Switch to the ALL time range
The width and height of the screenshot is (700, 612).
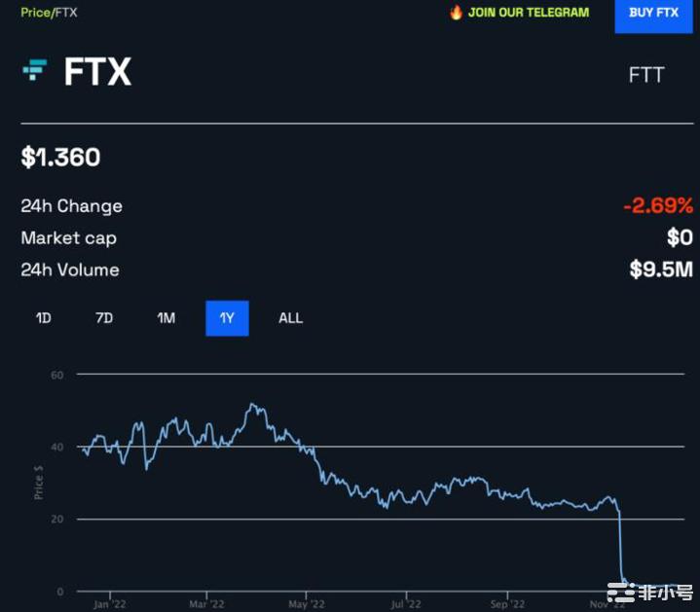pos(290,318)
